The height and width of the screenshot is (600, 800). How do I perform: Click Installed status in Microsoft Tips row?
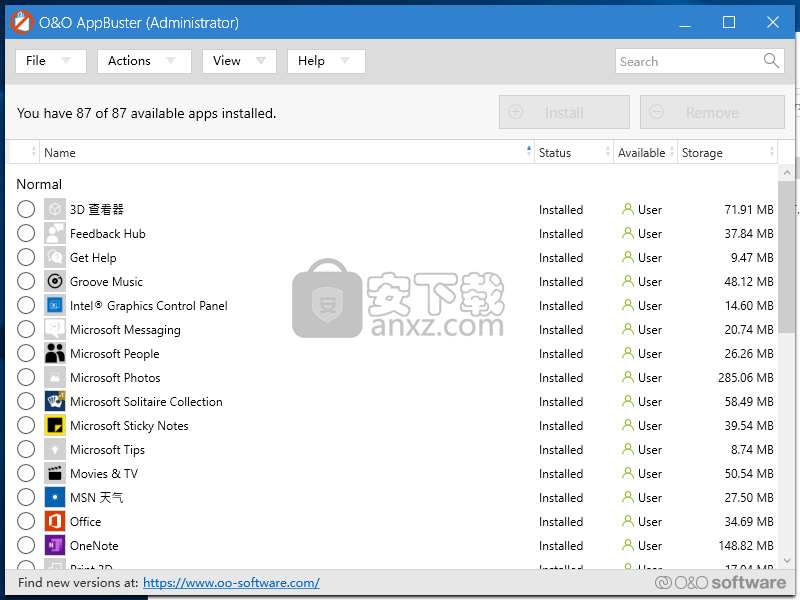tap(561, 449)
